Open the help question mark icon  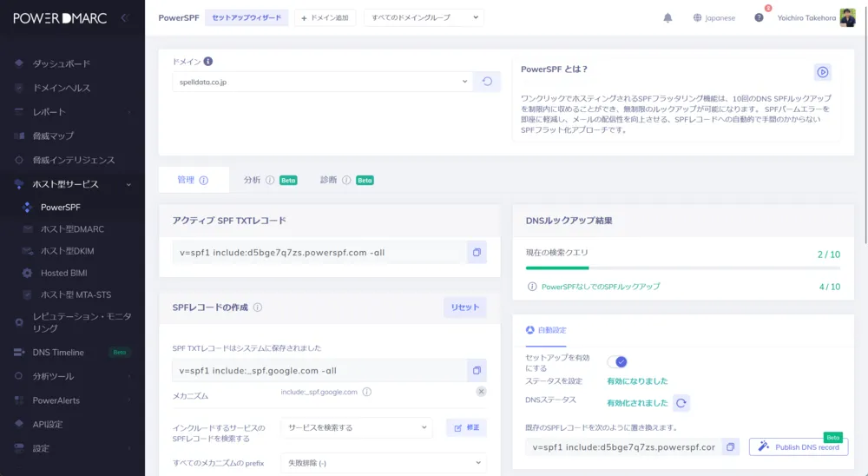click(759, 17)
